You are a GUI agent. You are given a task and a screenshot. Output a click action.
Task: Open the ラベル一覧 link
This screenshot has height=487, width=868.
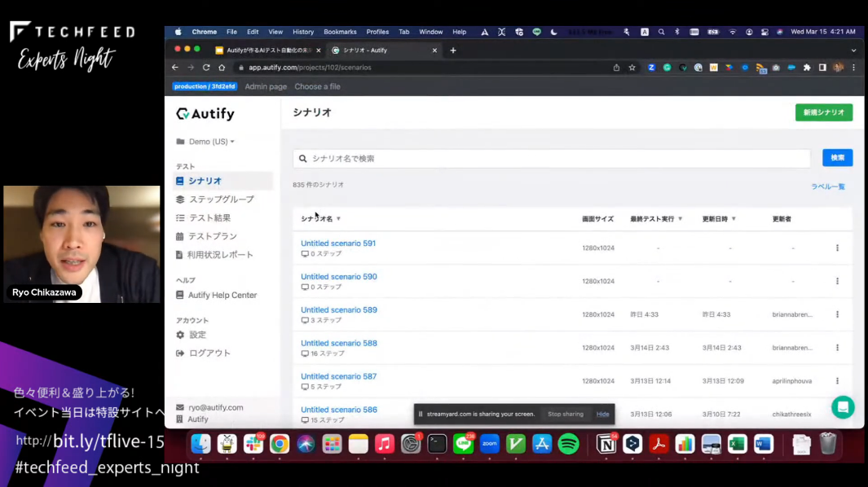(x=828, y=186)
